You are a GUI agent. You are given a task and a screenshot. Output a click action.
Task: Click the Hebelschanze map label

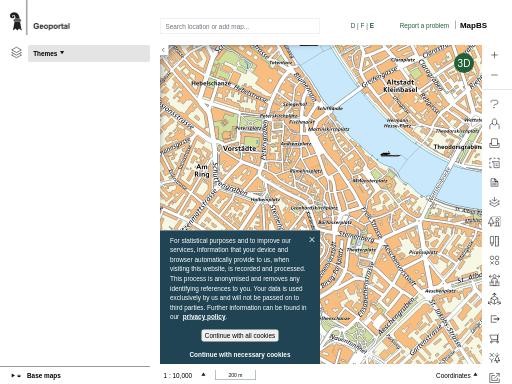[x=211, y=83]
